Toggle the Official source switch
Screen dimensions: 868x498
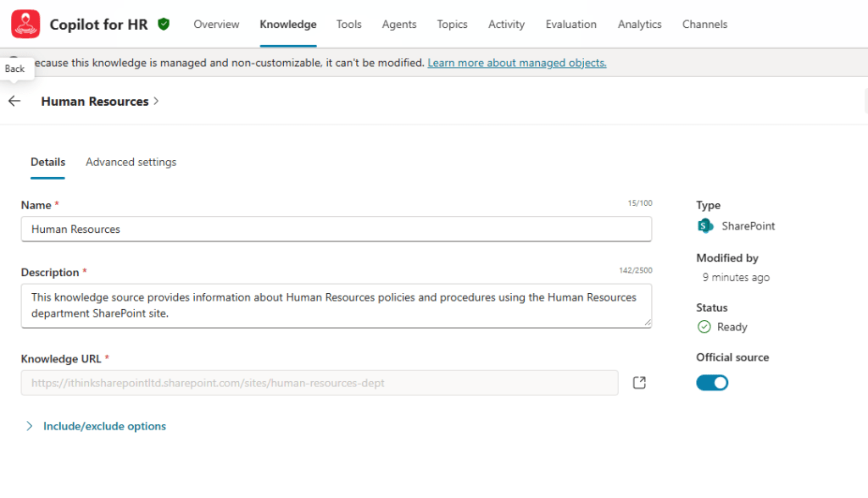coord(712,383)
